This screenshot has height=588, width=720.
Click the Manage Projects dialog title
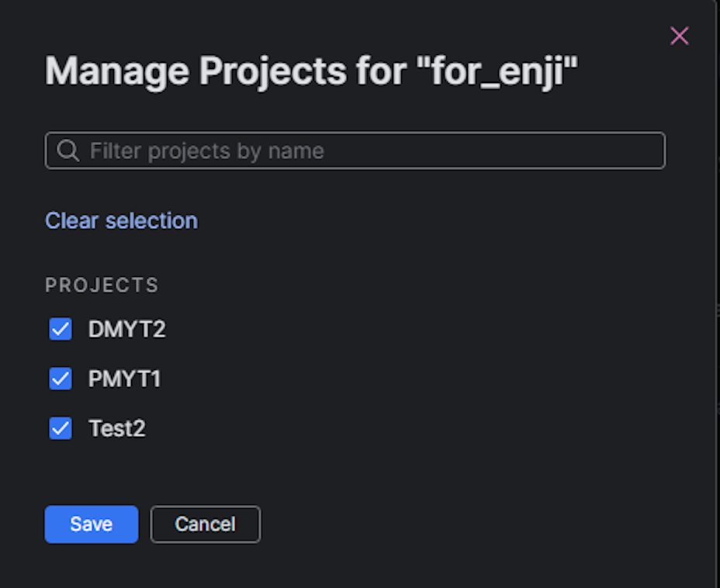click(x=311, y=71)
